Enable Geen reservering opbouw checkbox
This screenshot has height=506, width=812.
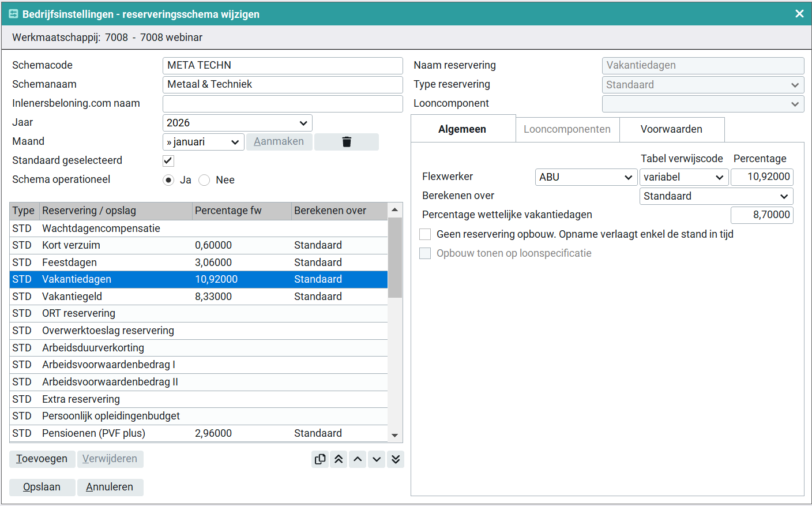coord(425,234)
